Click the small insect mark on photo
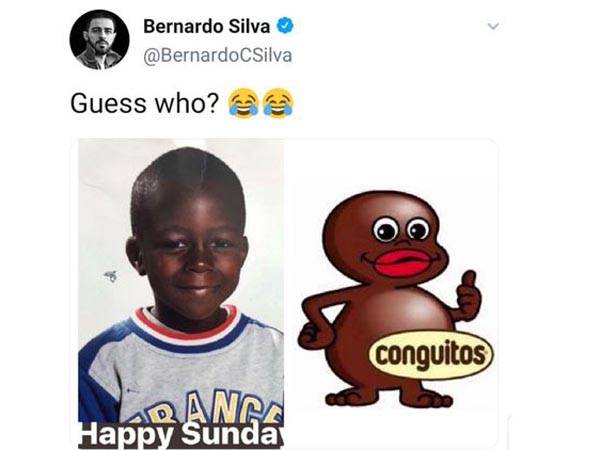600x450 pixels. click(111, 275)
